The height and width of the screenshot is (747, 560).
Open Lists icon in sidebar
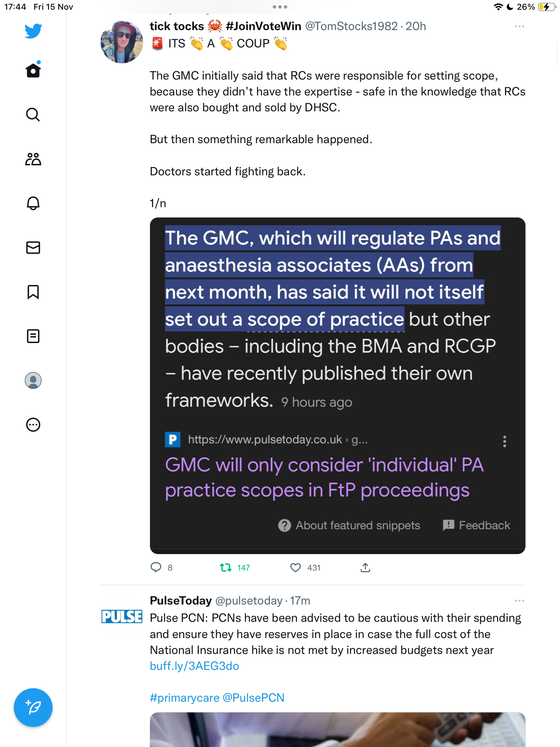33,336
